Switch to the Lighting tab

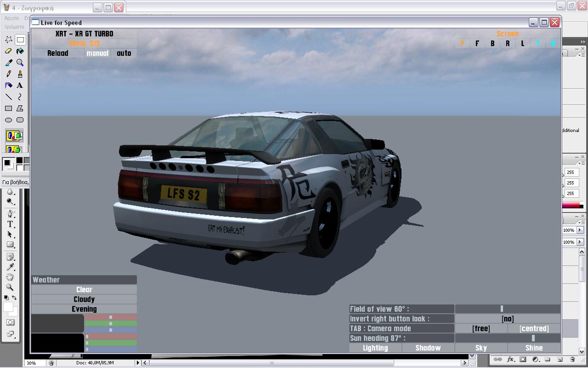point(375,348)
